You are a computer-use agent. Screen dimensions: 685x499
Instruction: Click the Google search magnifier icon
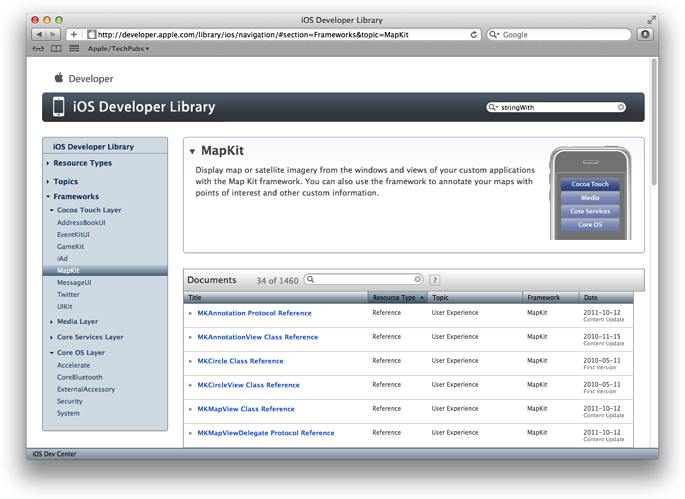(x=494, y=35)
